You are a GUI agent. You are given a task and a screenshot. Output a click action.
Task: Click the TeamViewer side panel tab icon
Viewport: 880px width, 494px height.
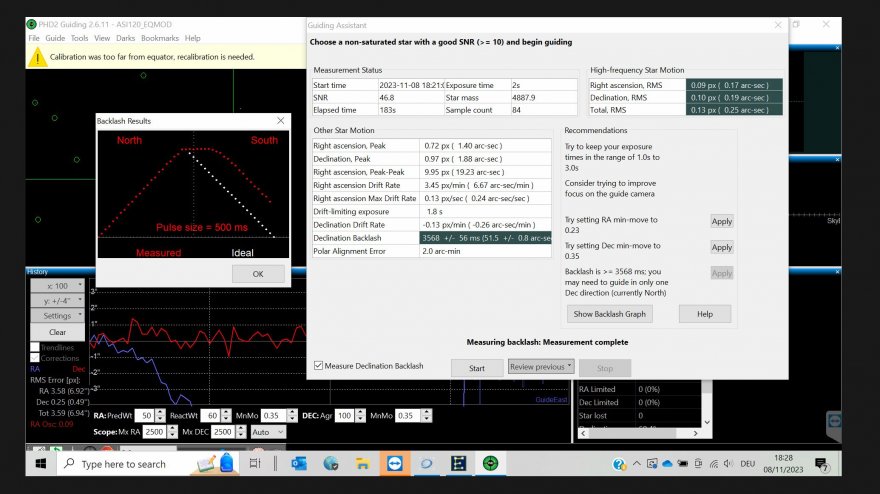point(835,421)
